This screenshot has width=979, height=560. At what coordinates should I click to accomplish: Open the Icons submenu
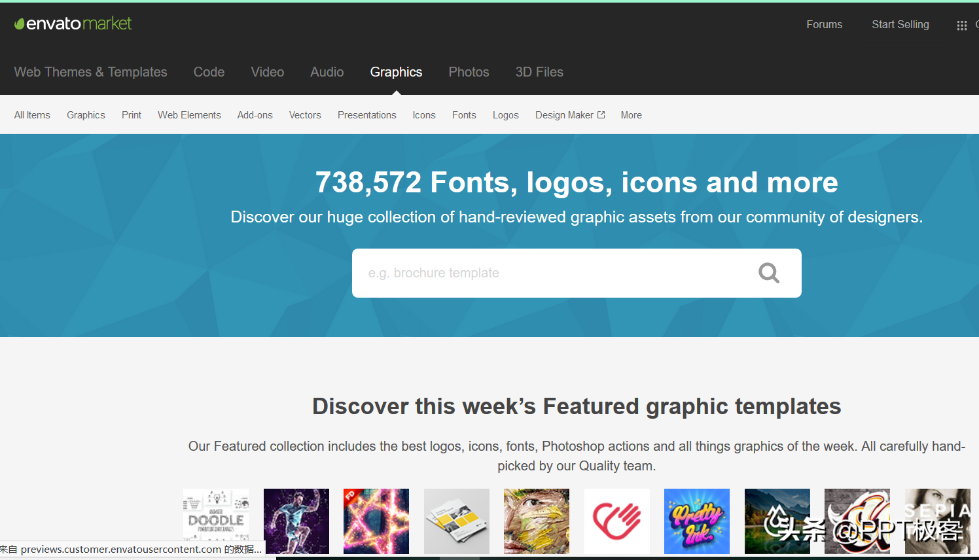[x=424, y=115]
